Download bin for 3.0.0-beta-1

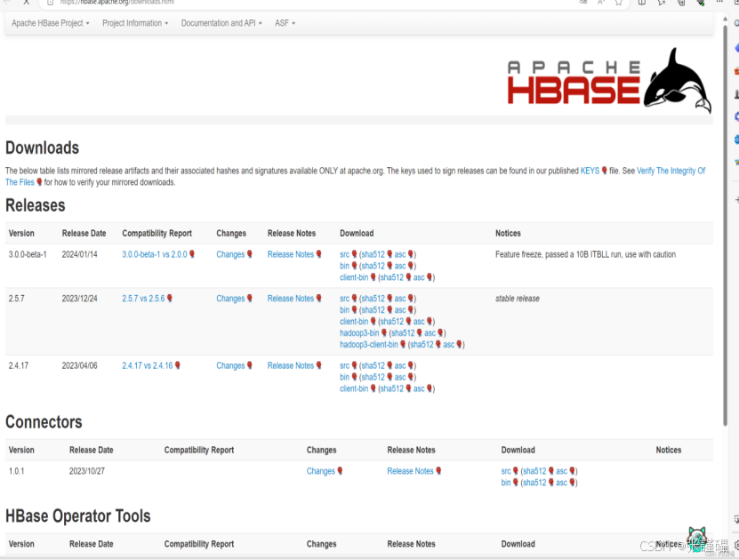[x=344, y=266]
